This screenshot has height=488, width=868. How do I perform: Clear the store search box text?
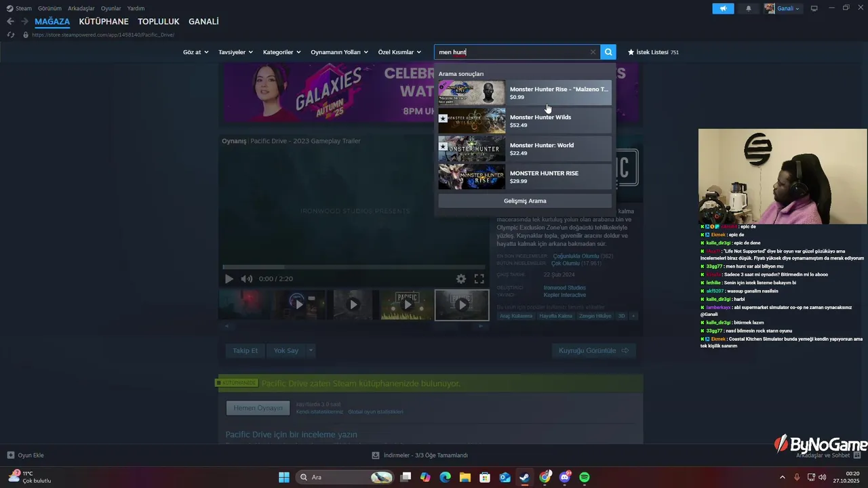[593, 52]
